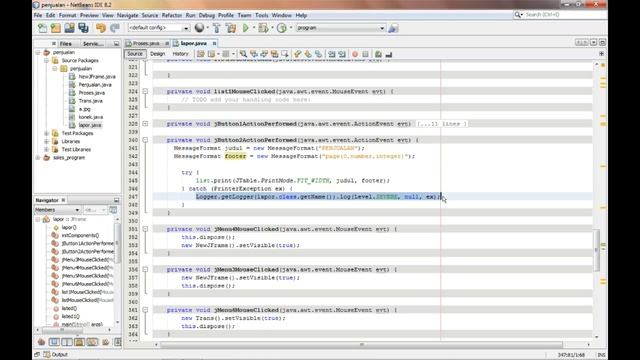Toggle Rectangular Selection in editor toolbar
The image size is (640, 360).
284,54
